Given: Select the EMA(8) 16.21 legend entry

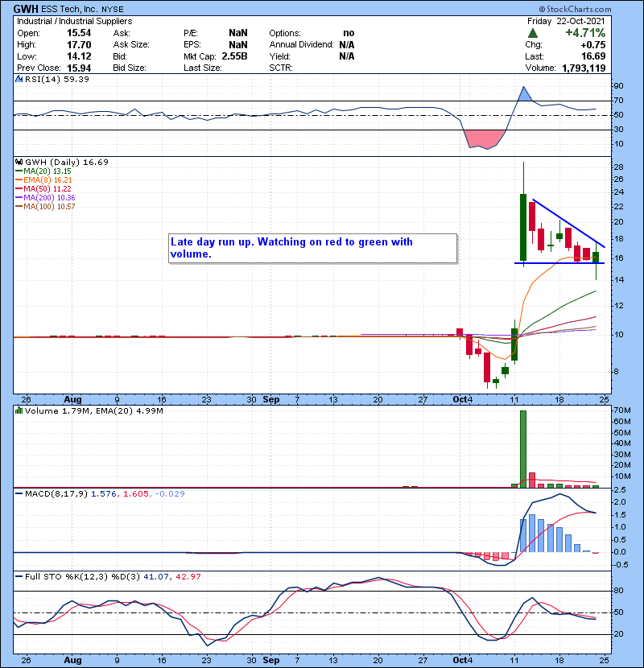Looking at the screenshot, I should 43,180.
